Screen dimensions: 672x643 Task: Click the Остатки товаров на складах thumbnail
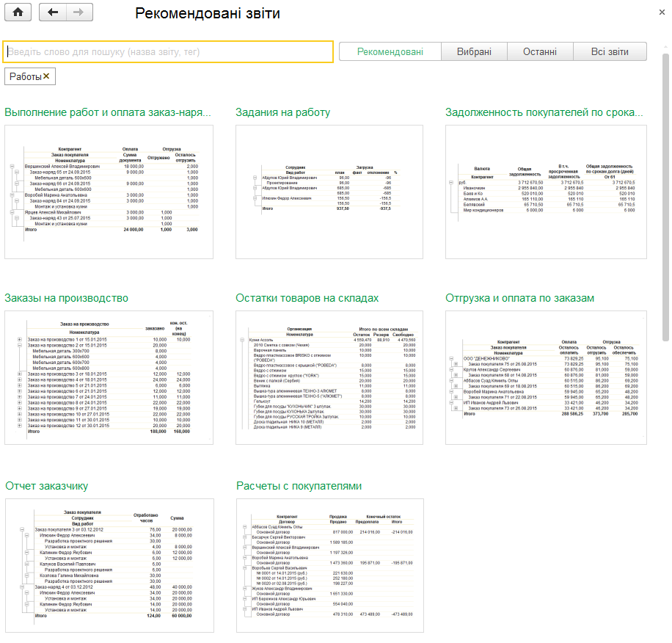pos(329,378)
